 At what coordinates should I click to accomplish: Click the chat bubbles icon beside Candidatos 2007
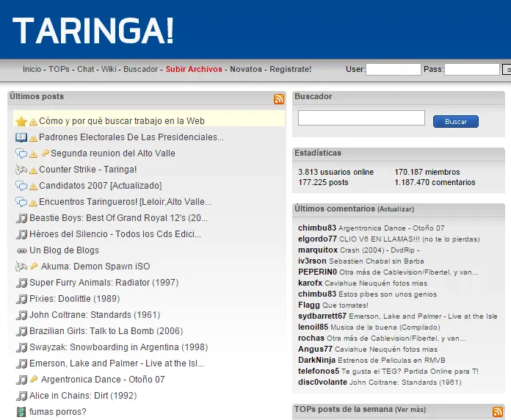(21, 186)
